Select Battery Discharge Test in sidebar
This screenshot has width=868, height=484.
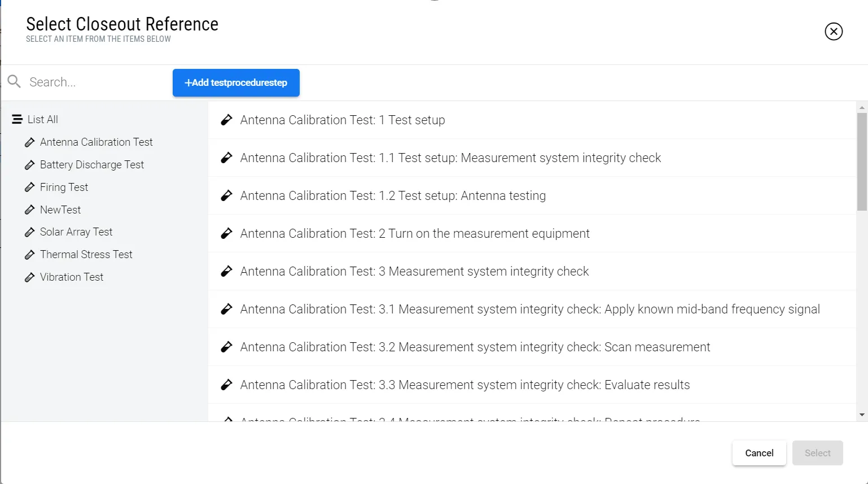coord(92,165)
